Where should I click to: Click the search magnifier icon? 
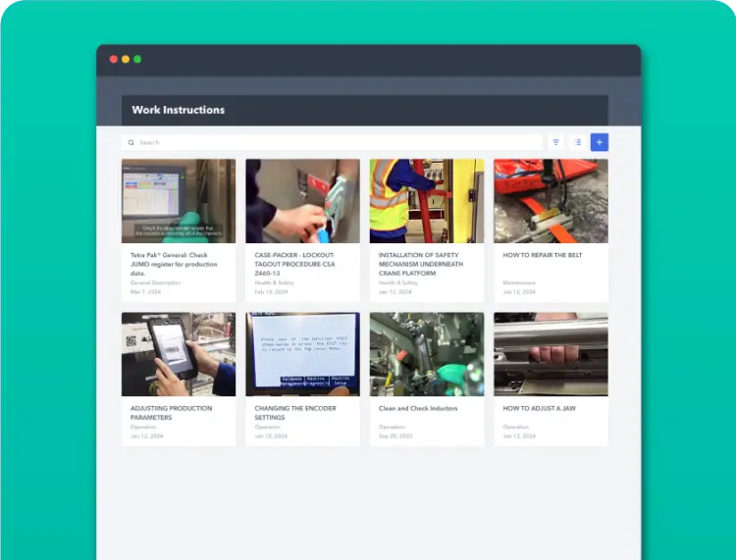tap(131, 142)
